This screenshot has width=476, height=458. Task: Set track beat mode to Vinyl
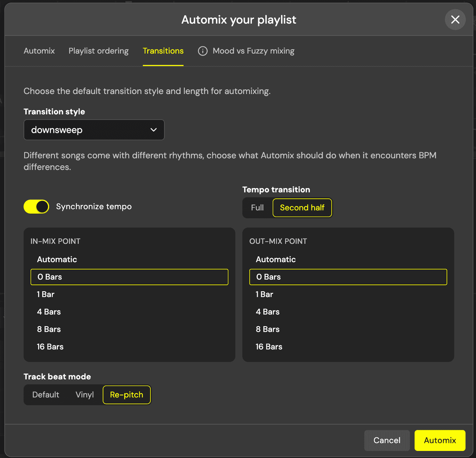[85, 395]
